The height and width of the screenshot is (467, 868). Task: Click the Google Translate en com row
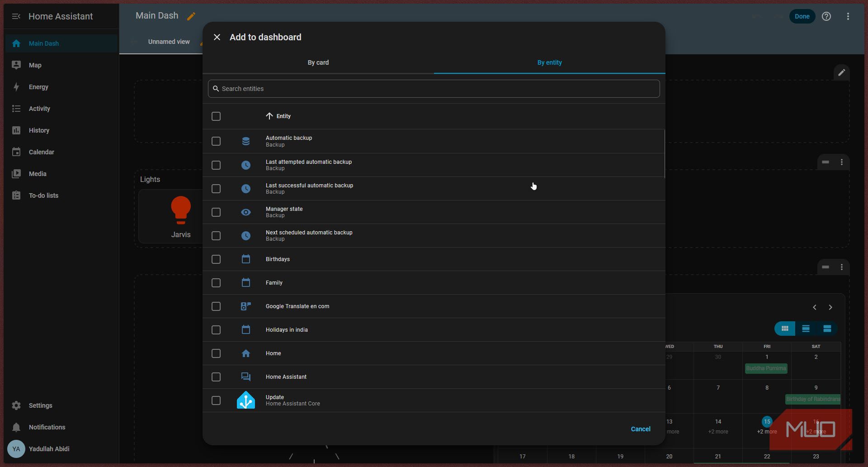(x=434, y=306)
